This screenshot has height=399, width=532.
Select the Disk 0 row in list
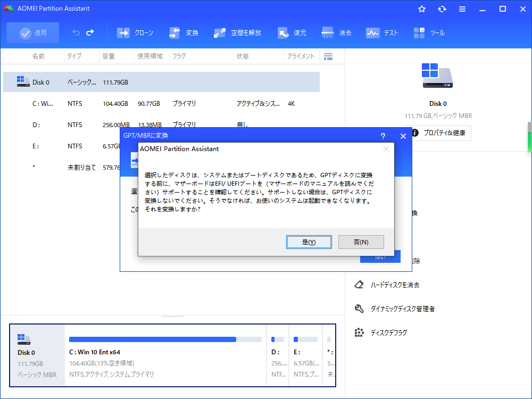tap(162, 82)
